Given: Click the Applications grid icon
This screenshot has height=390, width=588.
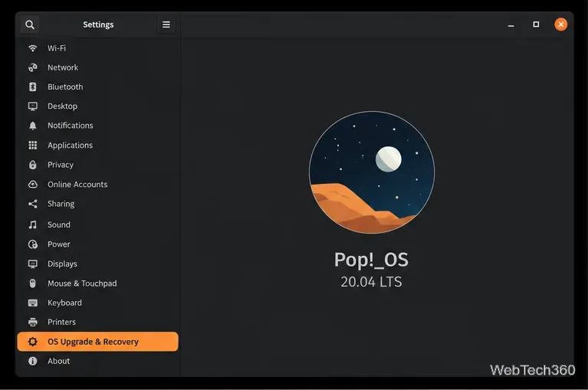Looking at the screenshot, I should coord(33,146).
